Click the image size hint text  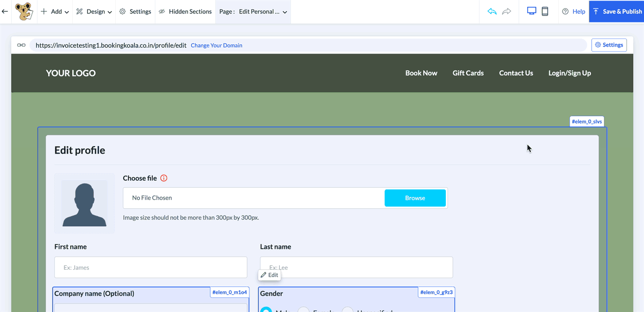pos(191,218)
